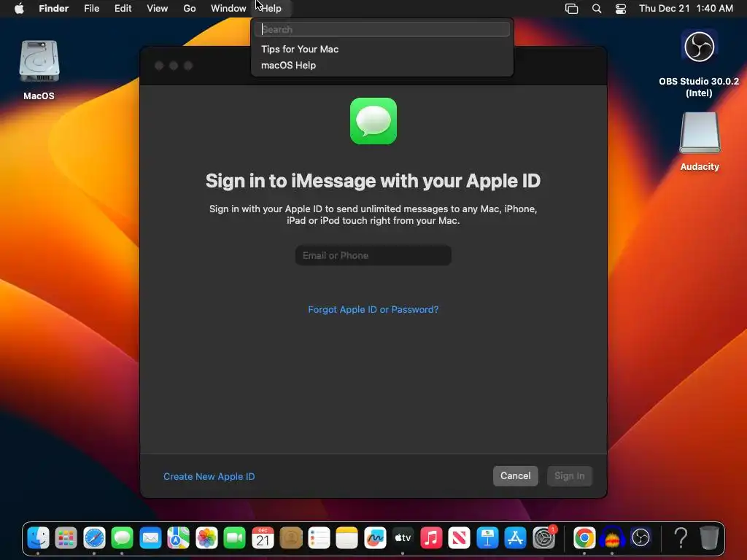Screen dimensions: 747x560
Task: Launch Freeform from the dock
Action: click(375, 538)
